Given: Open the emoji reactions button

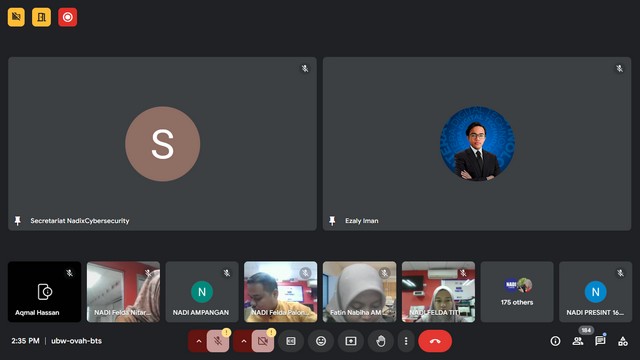Looking at the screenshot, I should (321, 341).
